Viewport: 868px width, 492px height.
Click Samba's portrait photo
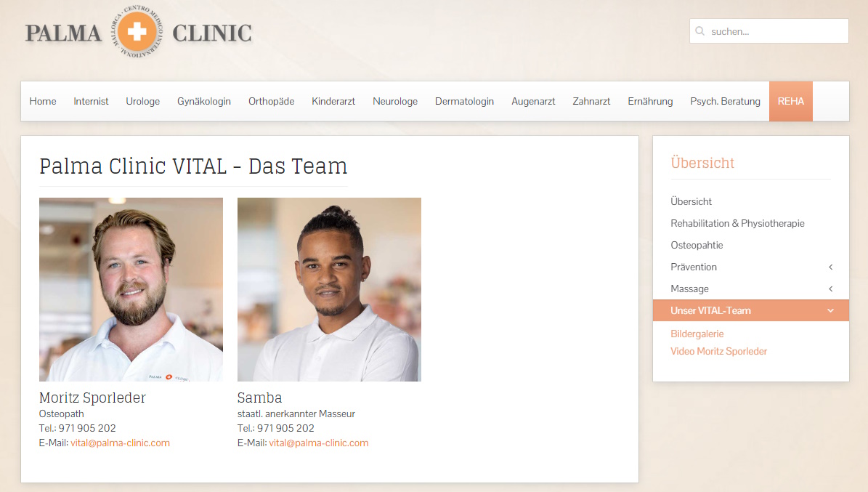tap(329, 289)
